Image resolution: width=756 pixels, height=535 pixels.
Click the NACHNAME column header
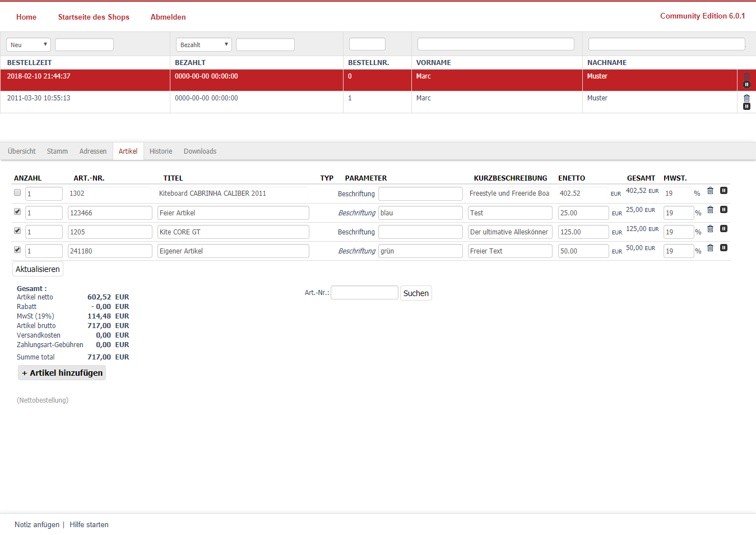pos(607,63)
